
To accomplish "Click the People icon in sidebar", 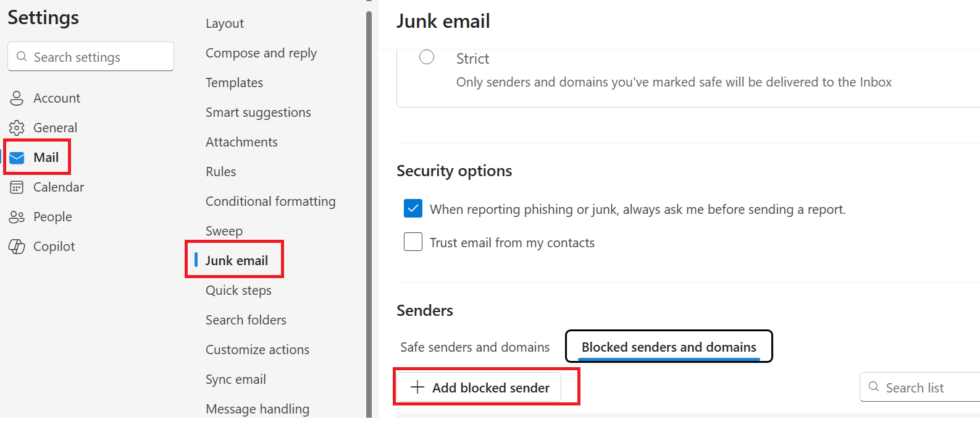I will pos(17,217).
